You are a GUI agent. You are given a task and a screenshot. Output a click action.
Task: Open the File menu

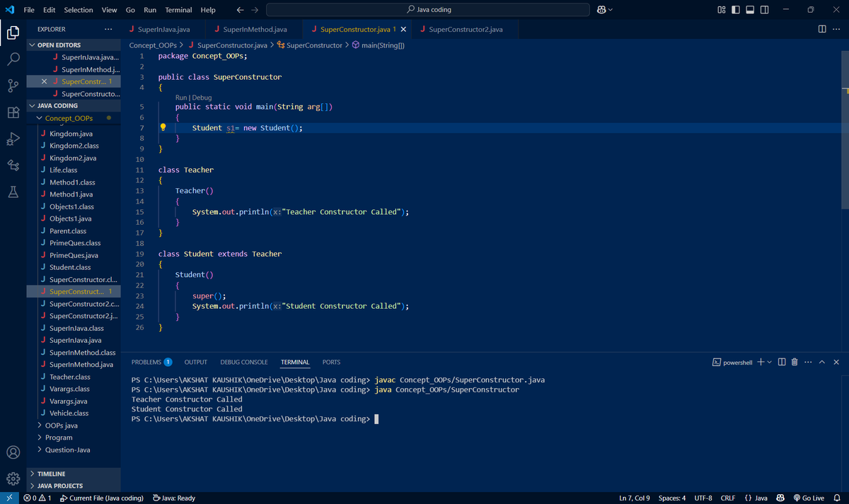pyautogui.click(x=30, y=10)
